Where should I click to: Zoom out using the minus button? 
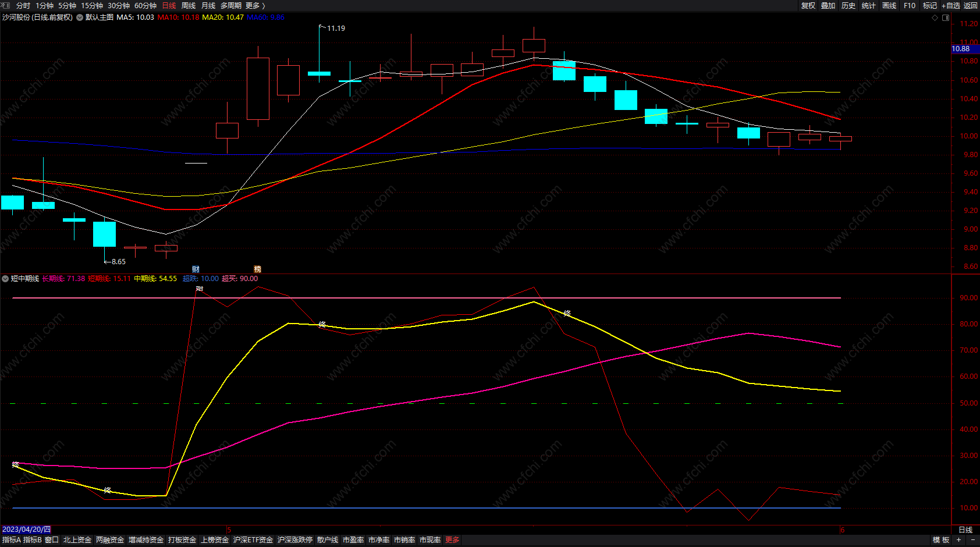point(972,540)
